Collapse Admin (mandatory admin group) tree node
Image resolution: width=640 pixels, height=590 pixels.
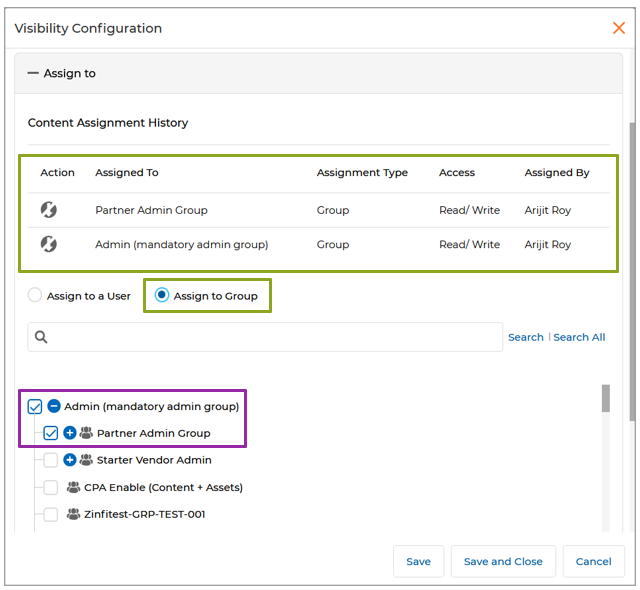click(54, 406)
